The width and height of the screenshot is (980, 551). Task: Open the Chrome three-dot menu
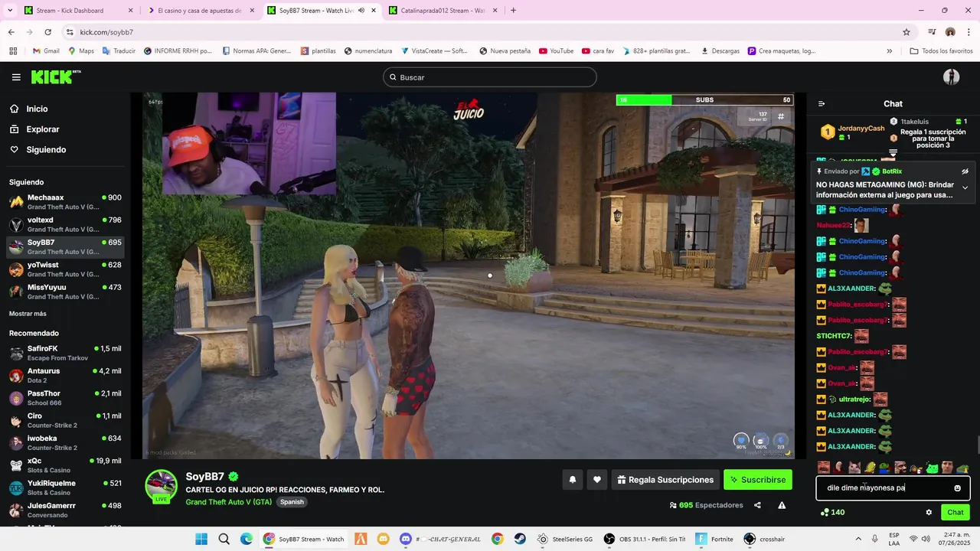tap(969, 32)
